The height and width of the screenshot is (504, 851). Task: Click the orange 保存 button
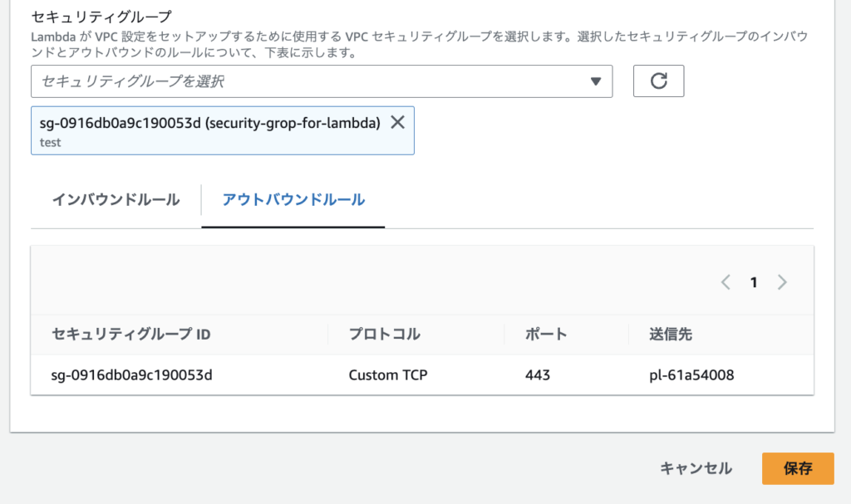coord(797,468)
